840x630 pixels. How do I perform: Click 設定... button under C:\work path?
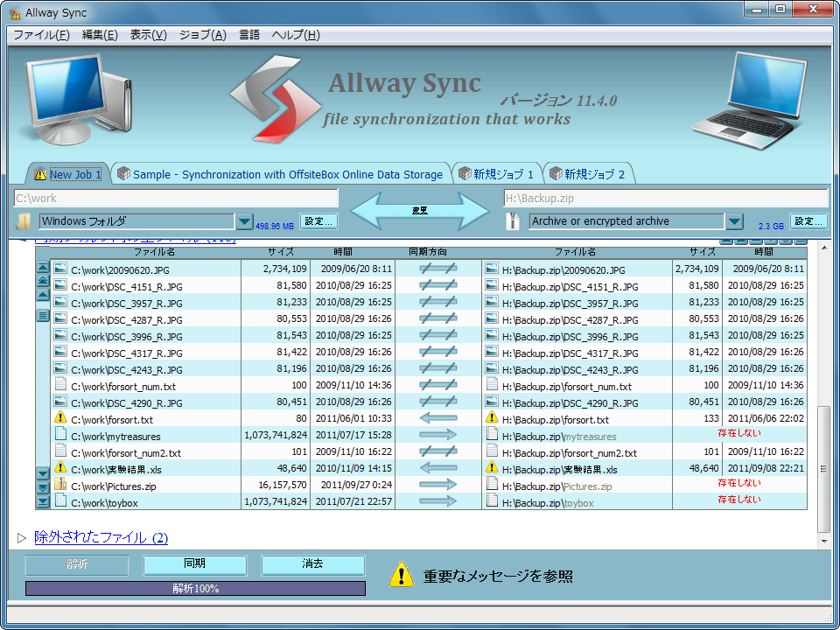click(318, 221)
